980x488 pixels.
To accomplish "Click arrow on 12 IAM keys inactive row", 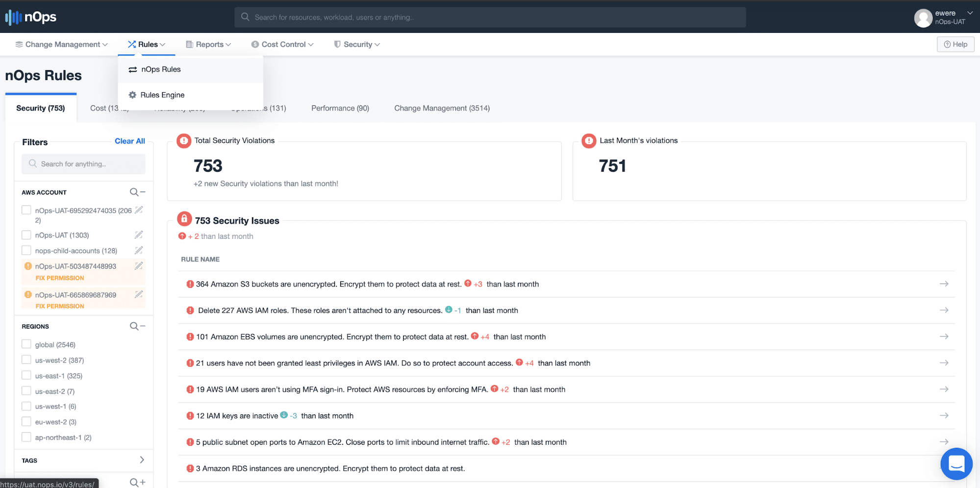I will (944, 415).
